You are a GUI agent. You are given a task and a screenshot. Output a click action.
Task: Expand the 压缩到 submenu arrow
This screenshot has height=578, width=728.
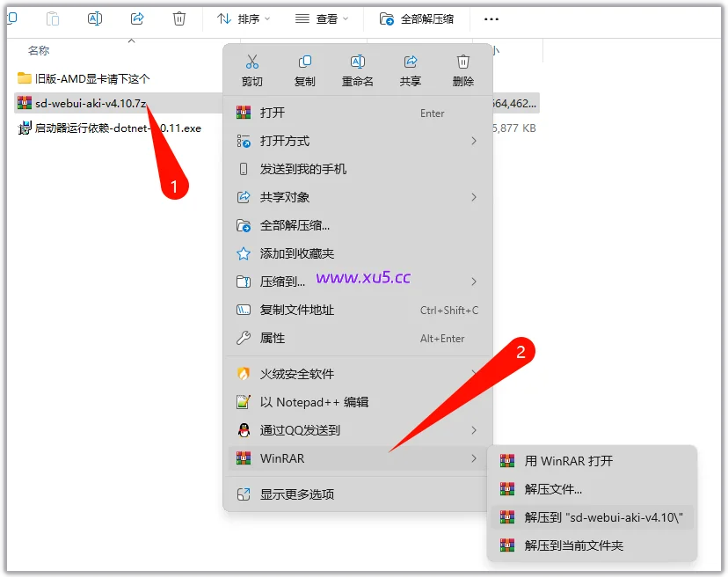pos(474,282)
